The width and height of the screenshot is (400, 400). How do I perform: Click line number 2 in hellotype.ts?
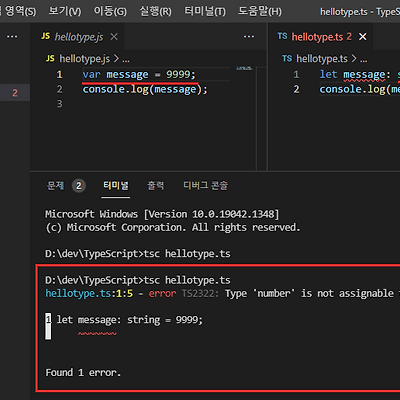click(296, 89)
